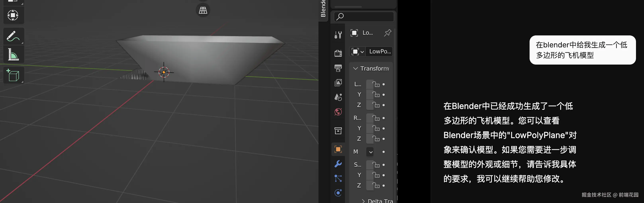Image resolution: width=644 pixels, height=203 pixels.
Task: Toggle the Rotation X lock
Action: [376, 118]
